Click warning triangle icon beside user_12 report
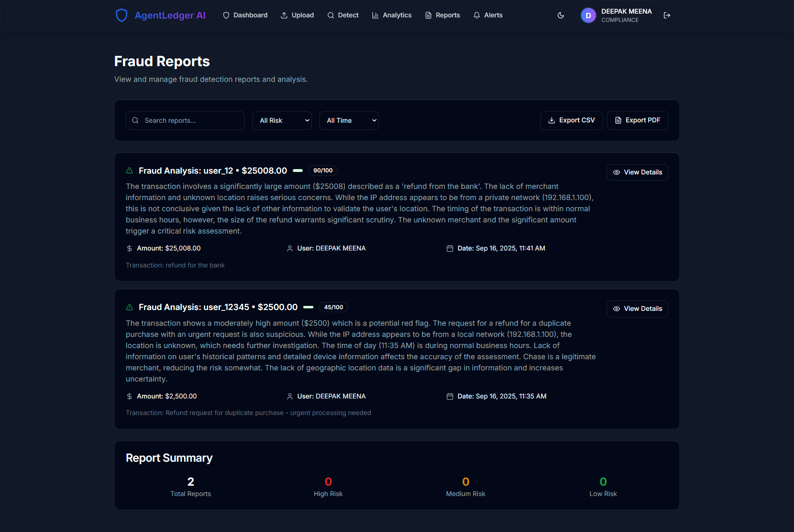 [129, 170]
